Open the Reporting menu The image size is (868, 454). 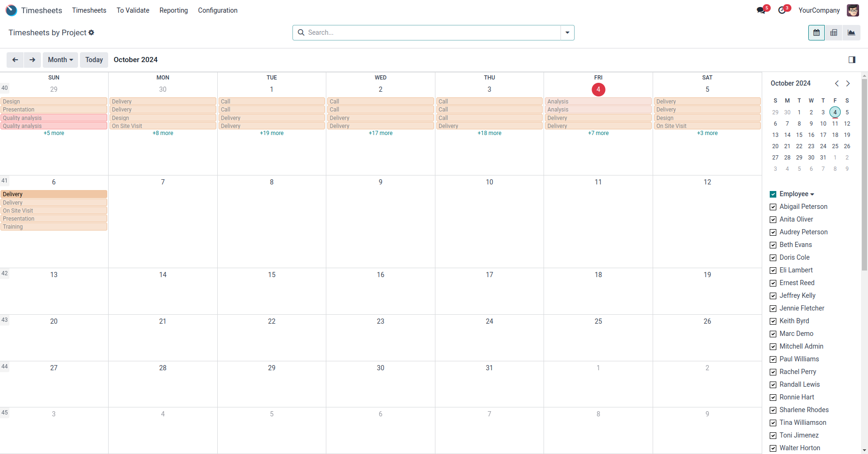174,10
